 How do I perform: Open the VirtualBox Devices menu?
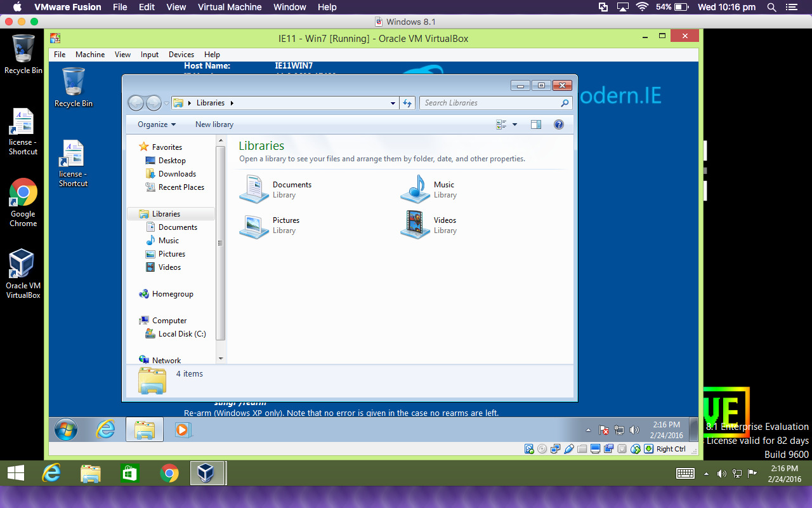181,55
